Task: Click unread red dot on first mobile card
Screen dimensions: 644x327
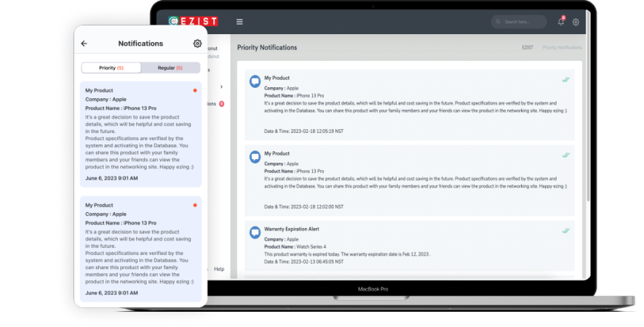Action: [x=195, y=90]
